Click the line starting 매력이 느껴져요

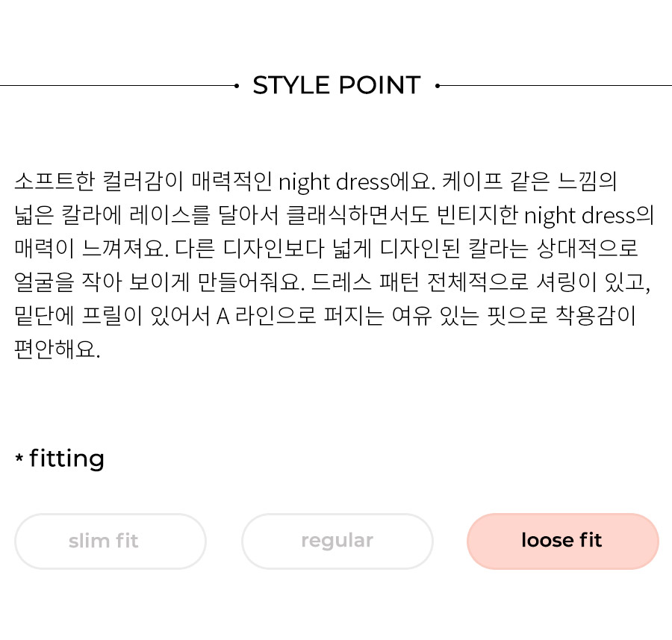coord(326,249)
